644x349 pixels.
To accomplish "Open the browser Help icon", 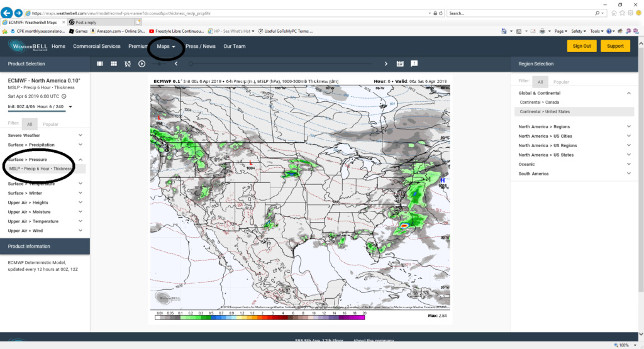I will (609, 31).
